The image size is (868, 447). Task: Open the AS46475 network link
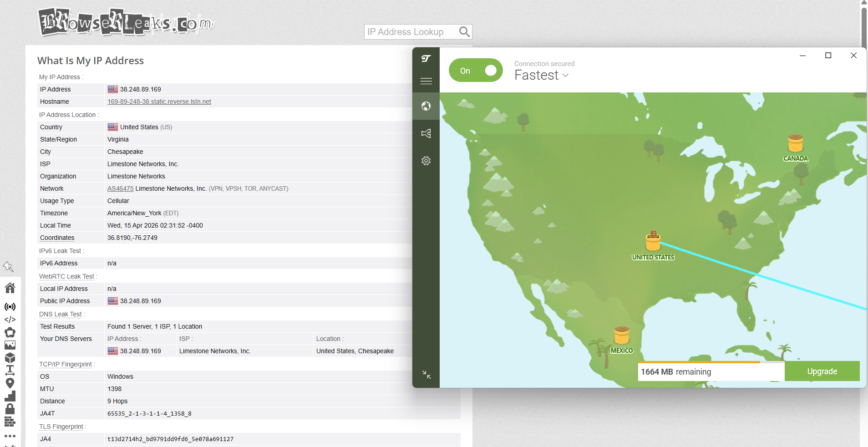point(121,188)
